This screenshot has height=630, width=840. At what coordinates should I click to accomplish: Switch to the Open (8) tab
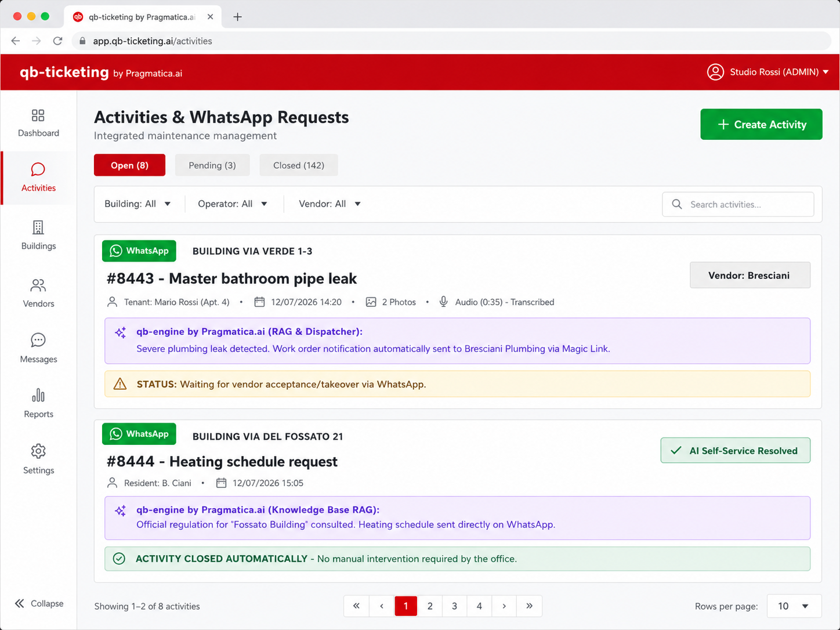pyautogui.click(x=129, y=165)
